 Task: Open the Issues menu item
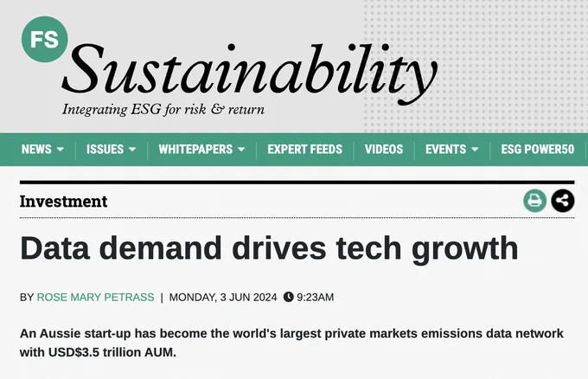pyautogui.click(x=105, y=150)
